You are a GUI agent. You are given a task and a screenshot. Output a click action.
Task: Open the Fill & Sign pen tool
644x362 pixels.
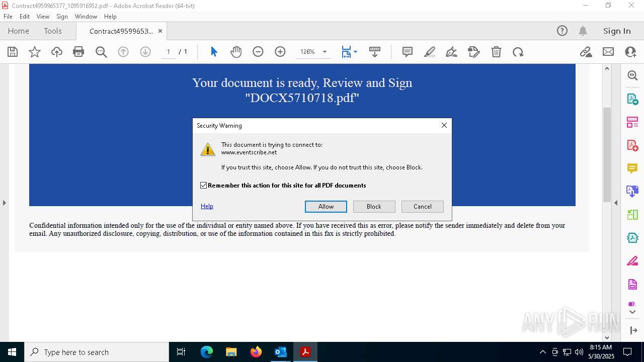(452, 52)
